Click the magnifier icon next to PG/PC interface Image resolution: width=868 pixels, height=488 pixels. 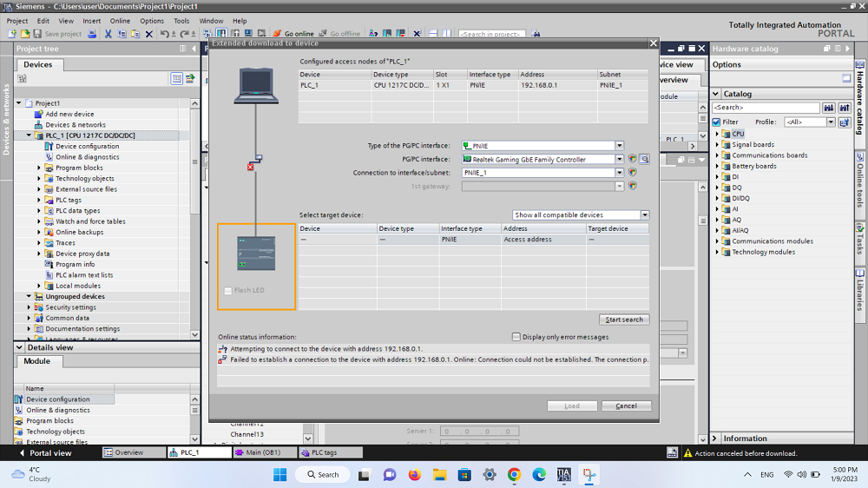644,159
